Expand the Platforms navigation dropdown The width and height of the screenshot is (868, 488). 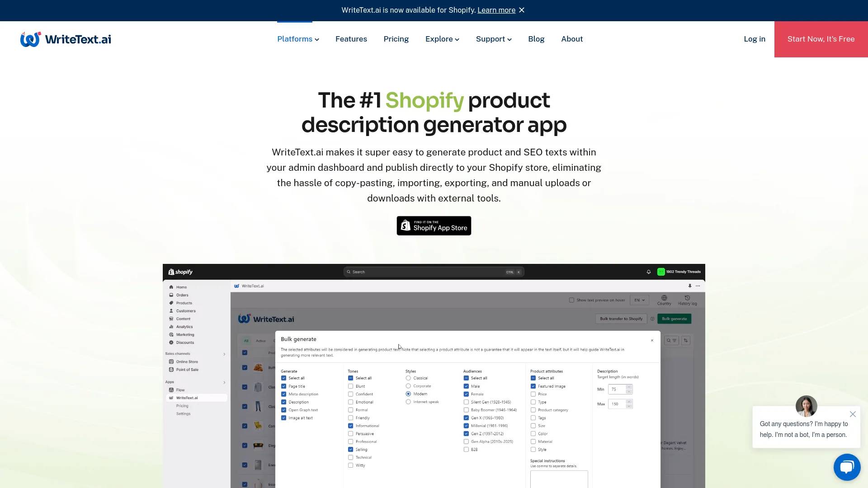tap(297, 39)
